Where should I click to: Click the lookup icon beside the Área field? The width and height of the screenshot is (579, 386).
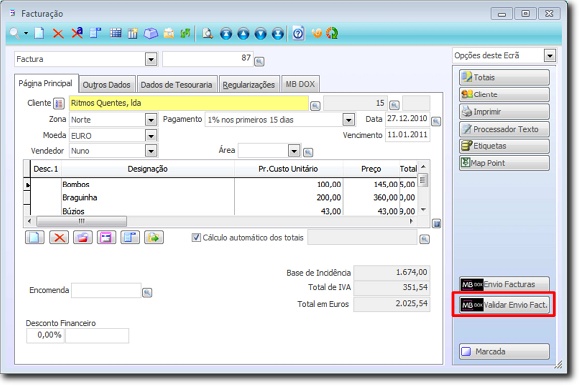point(308,152)
